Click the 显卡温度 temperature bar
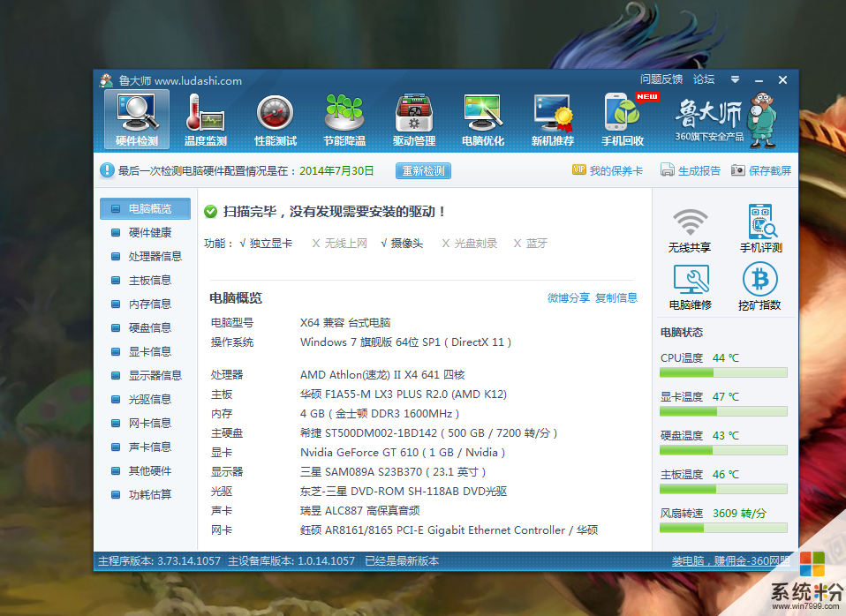 (723, 411)
